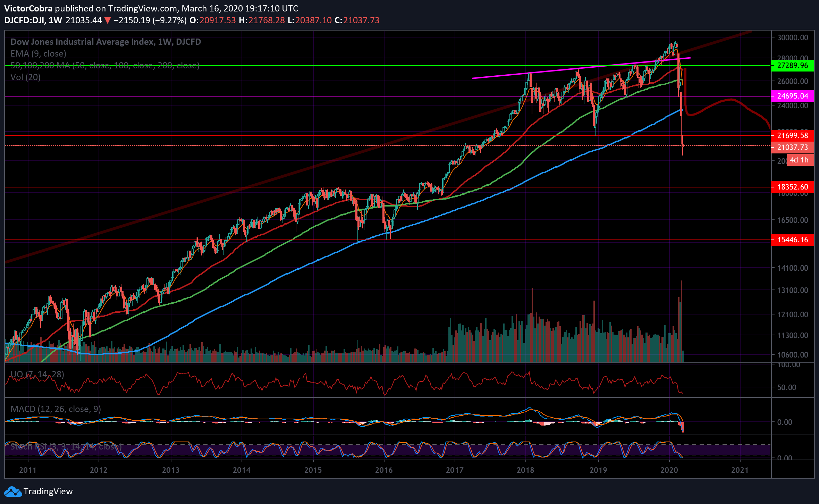The width and height of the screenshot is (819, 504).
Task: Click the 2016 year on time axis
Action: tap(384, 470)
